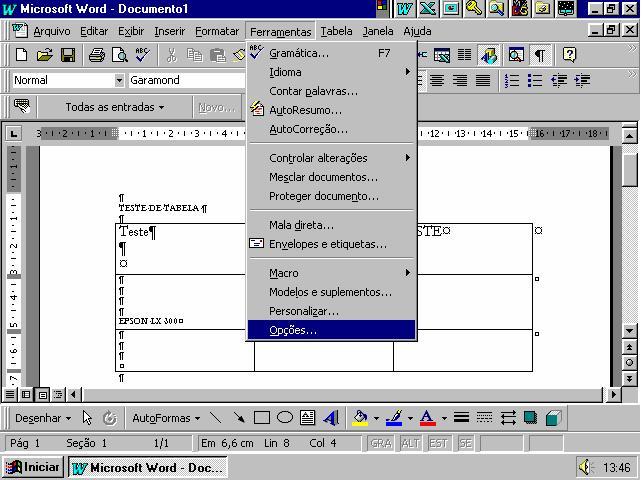This screenshot has width=644, height=480.
Task: Toggle show paragraph marks (¶) button
Action: click(540, 55)
